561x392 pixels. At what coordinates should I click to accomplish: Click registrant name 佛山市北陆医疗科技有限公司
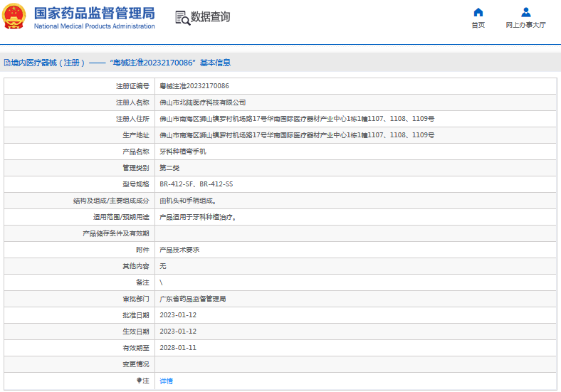coord(202,102)
